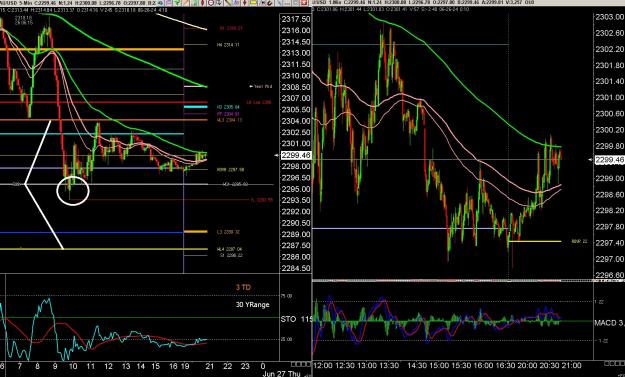Click the red circle toolbar icon

[x=211, y=2]
